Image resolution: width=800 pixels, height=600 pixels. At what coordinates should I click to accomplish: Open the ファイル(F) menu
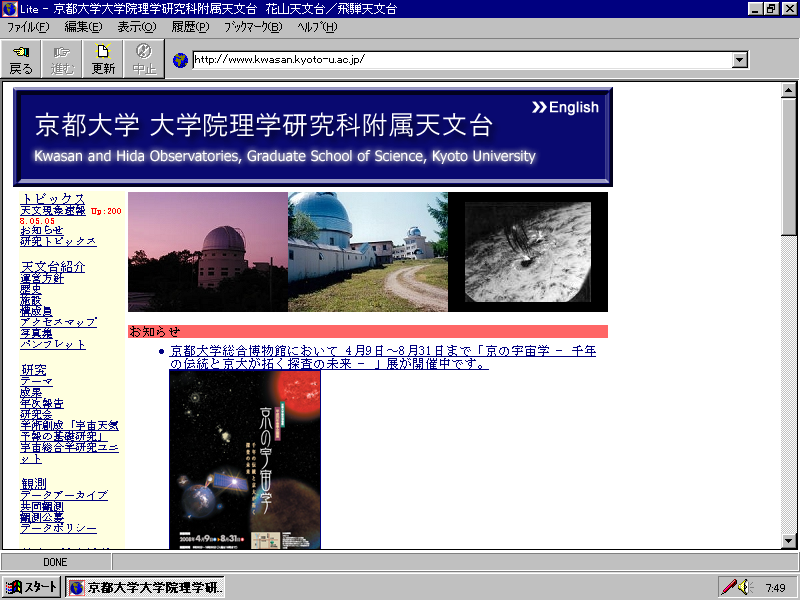tap(28, 27)
